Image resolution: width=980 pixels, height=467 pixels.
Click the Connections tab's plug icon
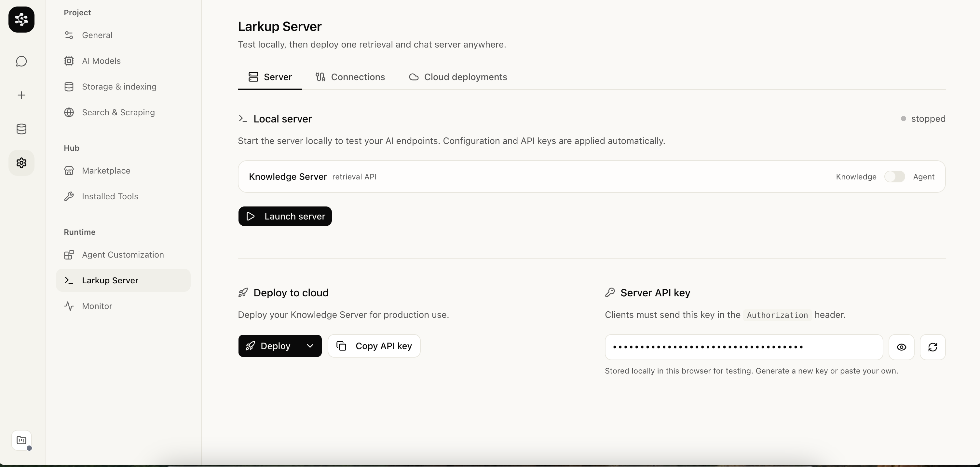pos(320,77)
